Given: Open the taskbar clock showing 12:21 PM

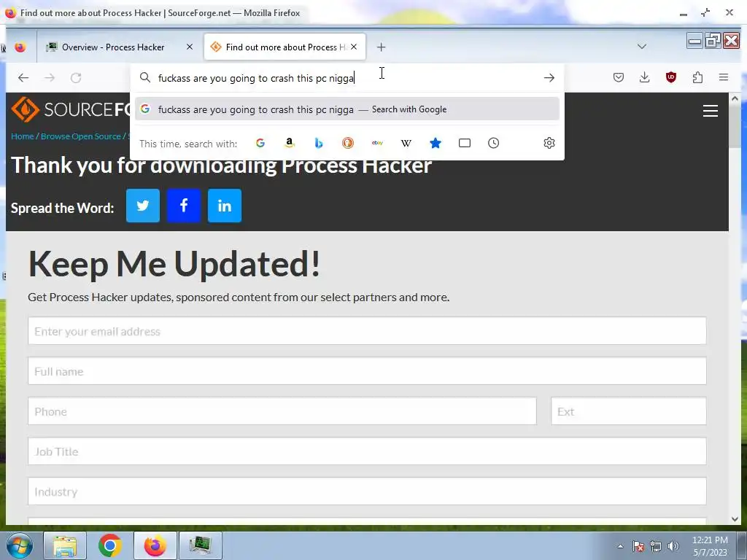Looking at the screenshot, I should [710, 546].
